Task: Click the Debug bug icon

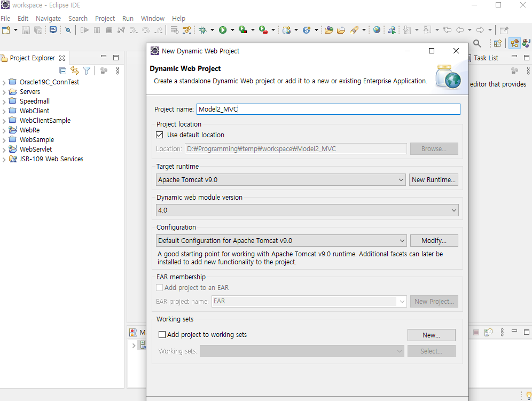Action: (203, 30)
